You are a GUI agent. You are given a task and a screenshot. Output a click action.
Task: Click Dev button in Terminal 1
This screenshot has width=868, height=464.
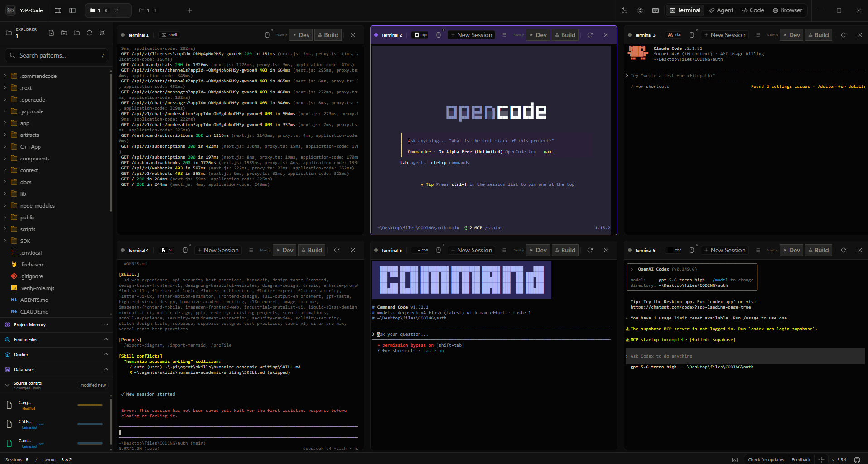pos(301,35)
